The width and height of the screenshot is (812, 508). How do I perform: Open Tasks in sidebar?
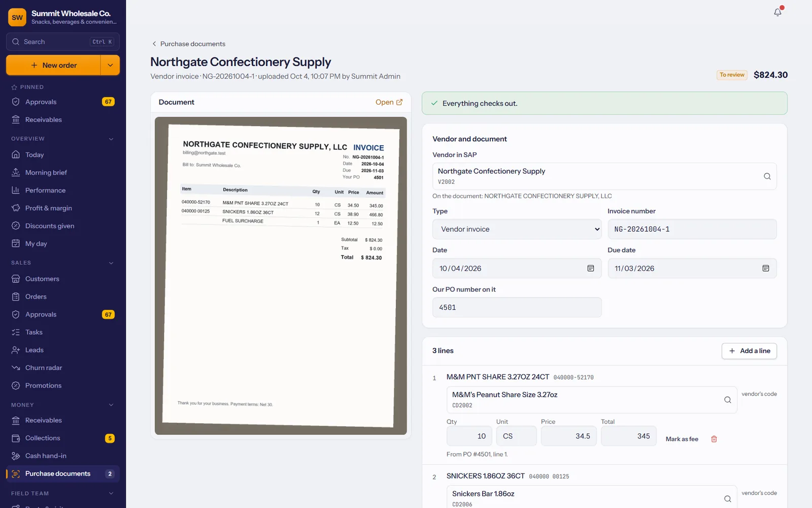[63, 332]
